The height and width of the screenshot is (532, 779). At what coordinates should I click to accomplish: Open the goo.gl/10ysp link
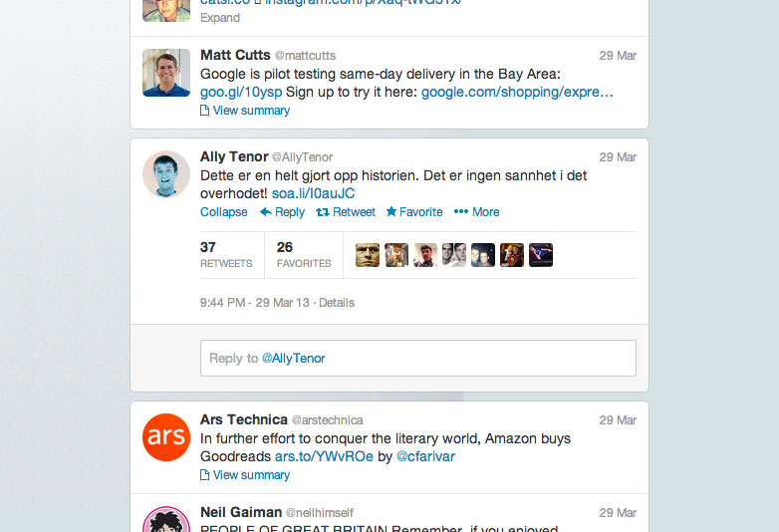241,92
